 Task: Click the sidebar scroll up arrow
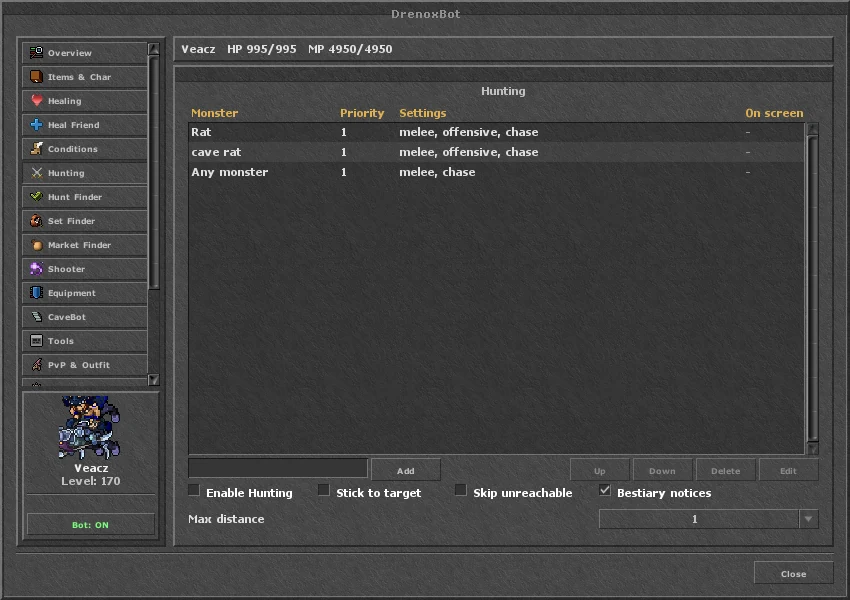click(x=153, y=49)
